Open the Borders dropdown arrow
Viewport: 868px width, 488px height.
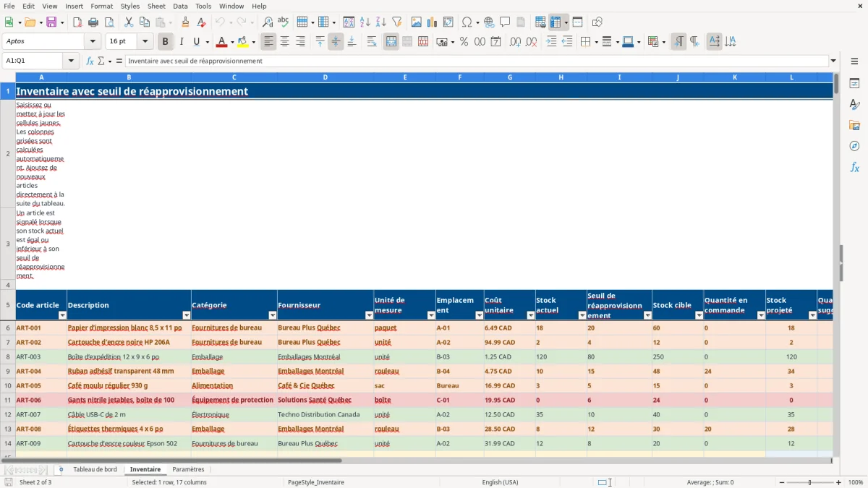(595, 42)
